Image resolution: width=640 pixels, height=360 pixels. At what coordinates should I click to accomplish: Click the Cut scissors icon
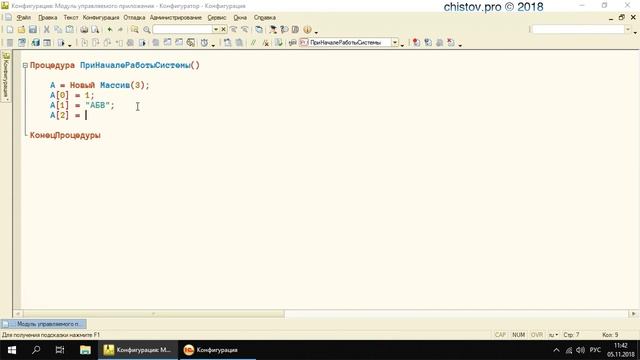[x=47, y=29]
